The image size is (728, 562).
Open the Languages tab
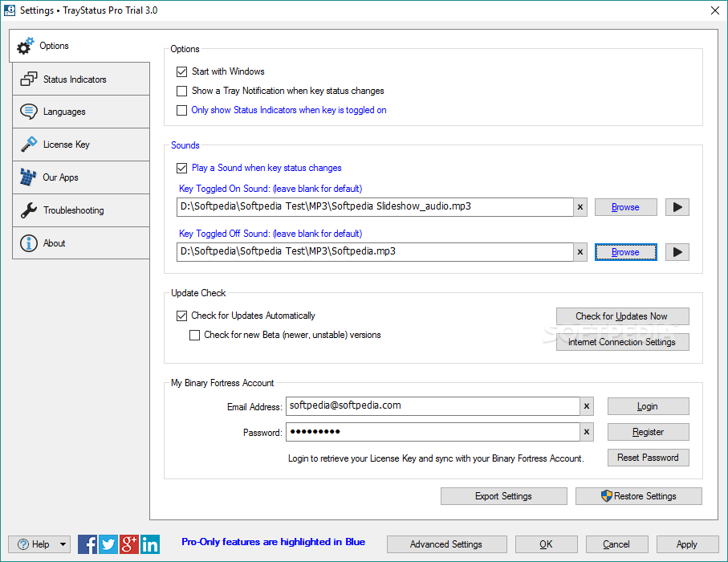(81, 112)
